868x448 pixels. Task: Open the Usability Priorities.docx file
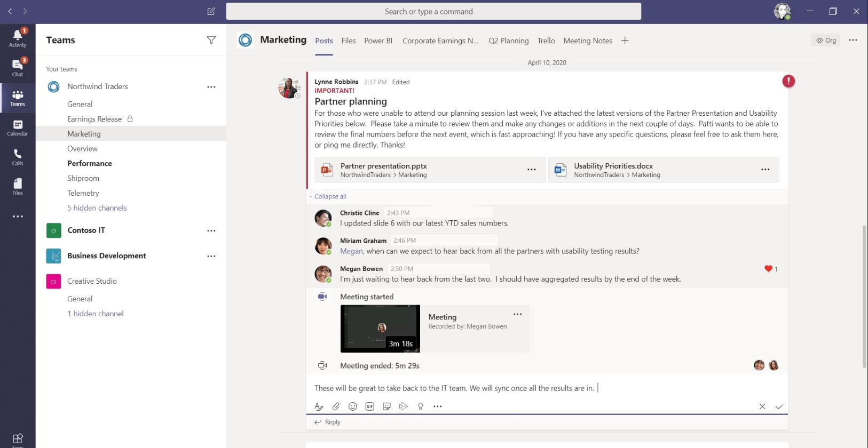click(x=664, y=170)
